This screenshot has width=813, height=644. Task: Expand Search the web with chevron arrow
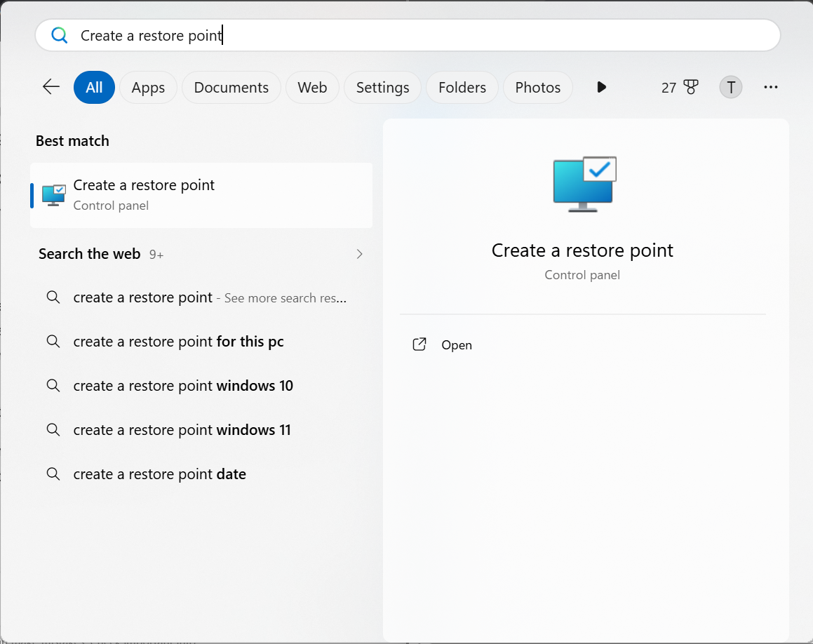click(359, 254)
